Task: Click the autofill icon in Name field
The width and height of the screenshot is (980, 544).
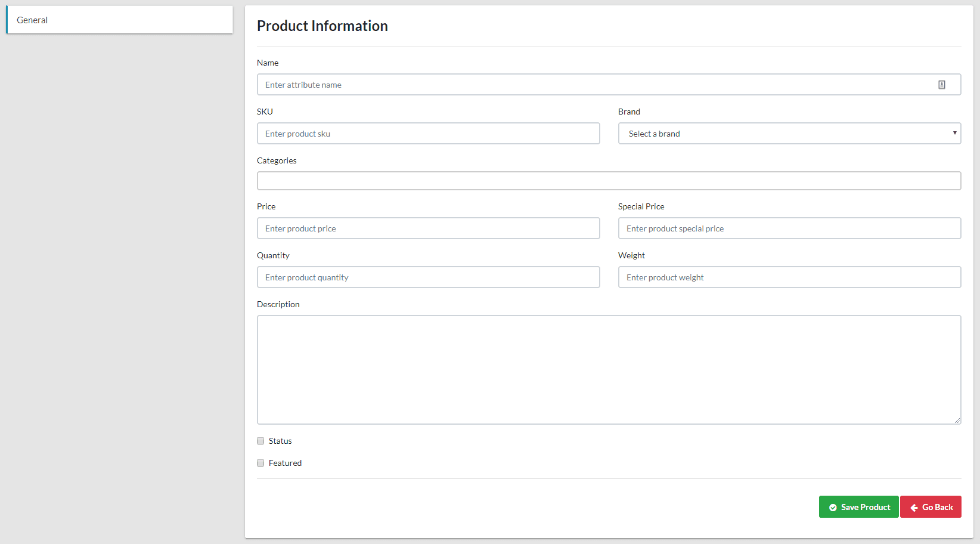Action: pyautogui.click(x=942, y=85)
